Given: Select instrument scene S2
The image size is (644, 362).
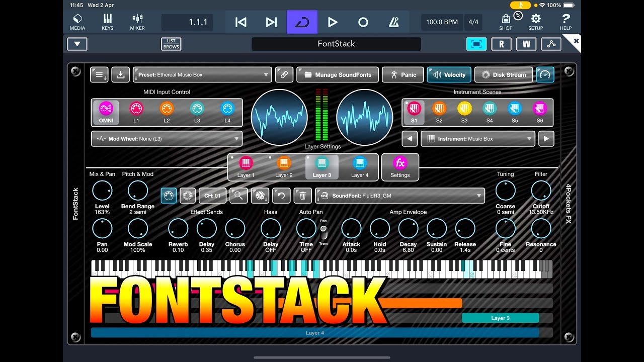Looking at the screenshot, I should [x=439, y=112].
